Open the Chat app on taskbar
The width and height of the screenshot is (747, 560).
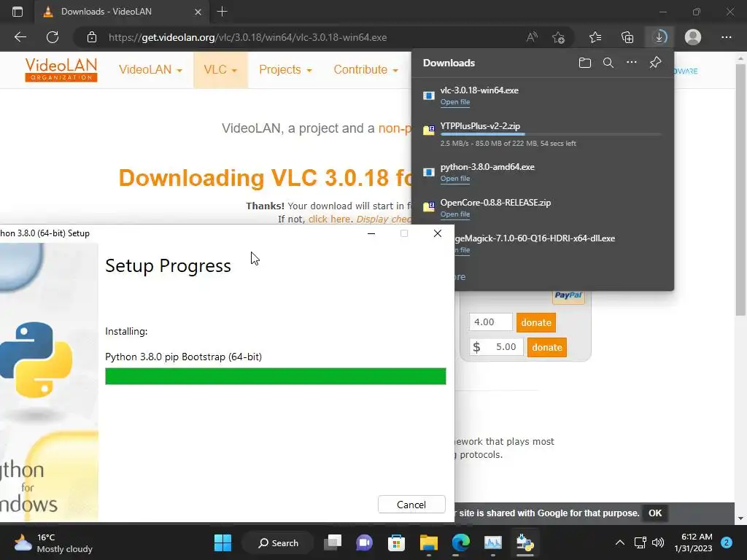(x=365, y=542)
